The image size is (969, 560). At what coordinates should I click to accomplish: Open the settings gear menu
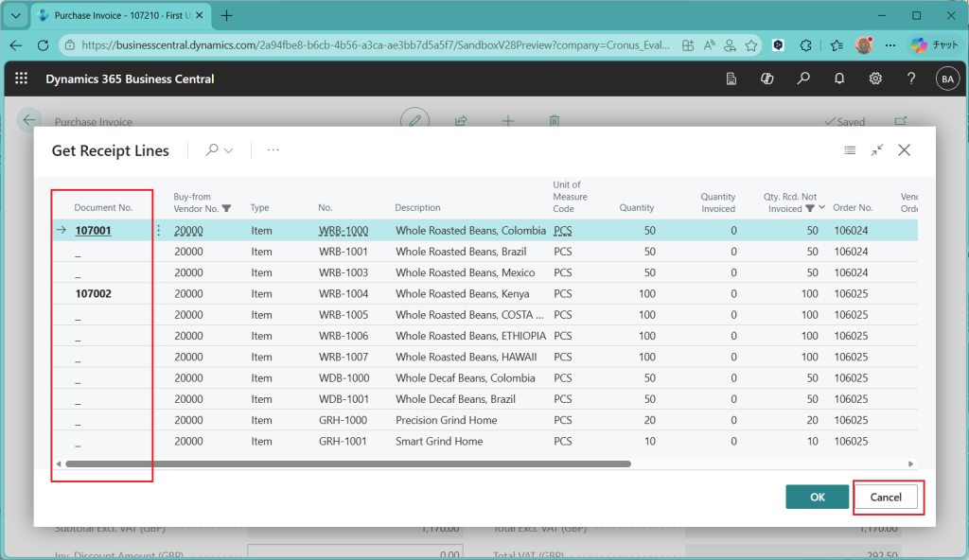(x=875, y=79)
